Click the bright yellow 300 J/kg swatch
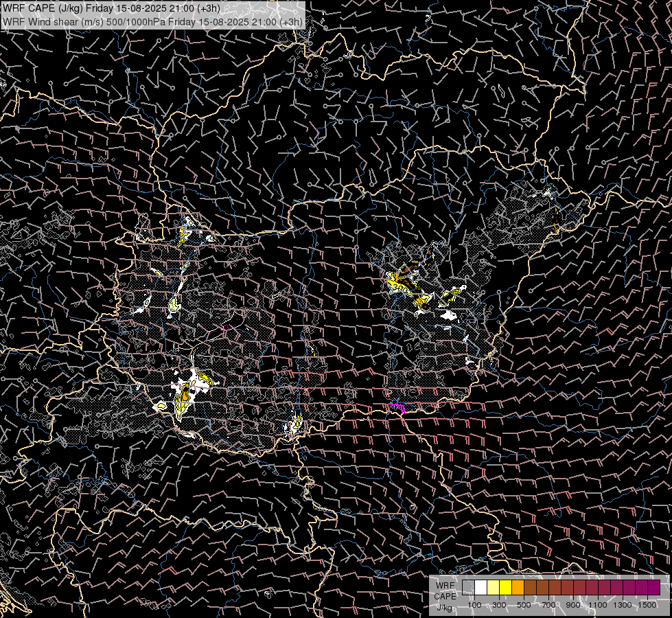This screenshot has width=672, height=618. pos(505,588)
